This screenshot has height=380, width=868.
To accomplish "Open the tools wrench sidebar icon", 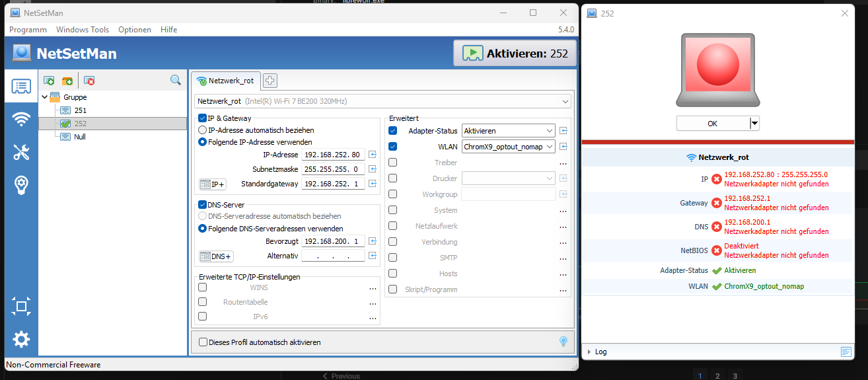I will [21, 153].
